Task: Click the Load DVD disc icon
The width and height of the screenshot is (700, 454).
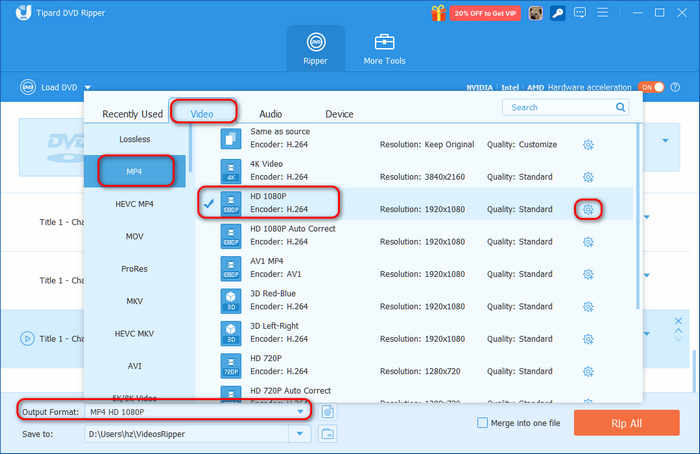Action: pos(28,87)
